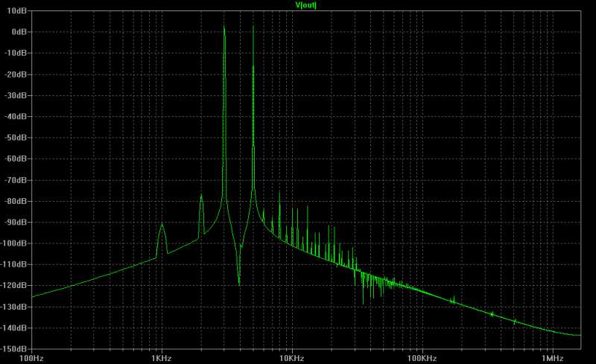The image size is (596, 364).
Task: Click the V[out] trace label
Action: (305, 4)
